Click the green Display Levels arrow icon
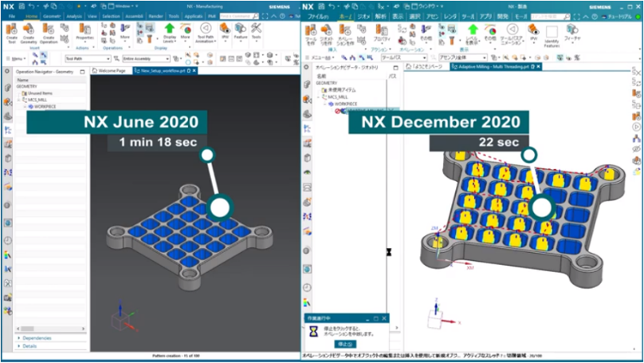644x363 pixels. (x=169, y=29)
